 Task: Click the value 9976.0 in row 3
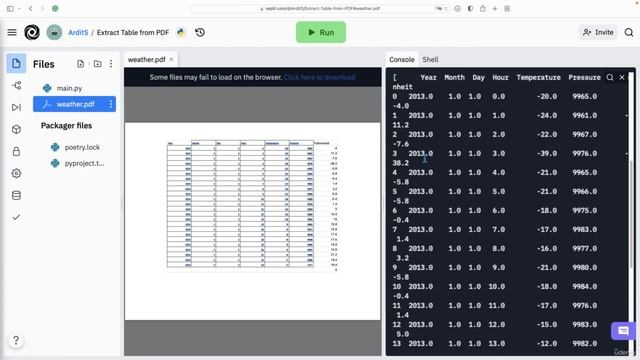[x=584, y=153]
